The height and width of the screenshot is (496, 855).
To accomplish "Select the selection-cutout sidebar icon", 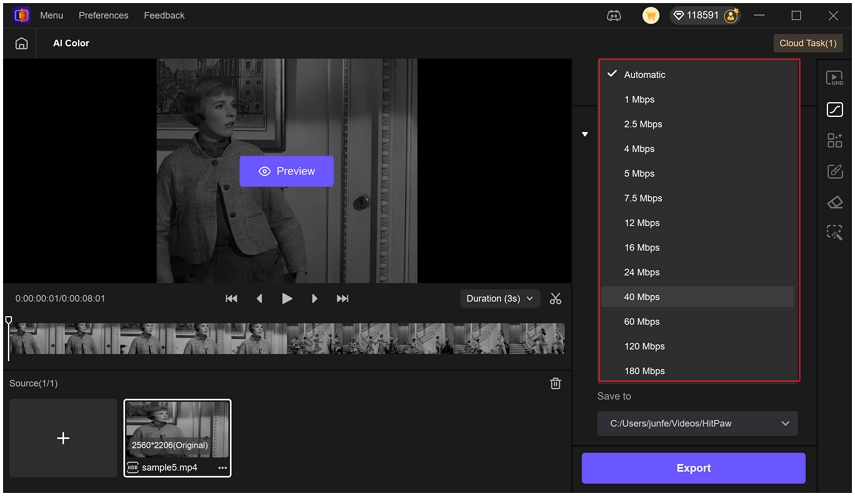I will (834, 233).
